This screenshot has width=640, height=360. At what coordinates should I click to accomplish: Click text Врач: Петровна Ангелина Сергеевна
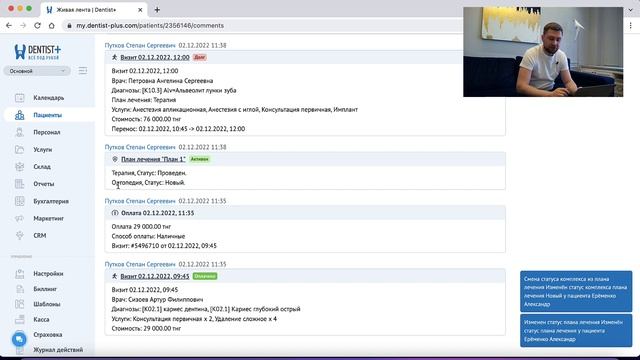pyautogui.click(x=162, y=81)
